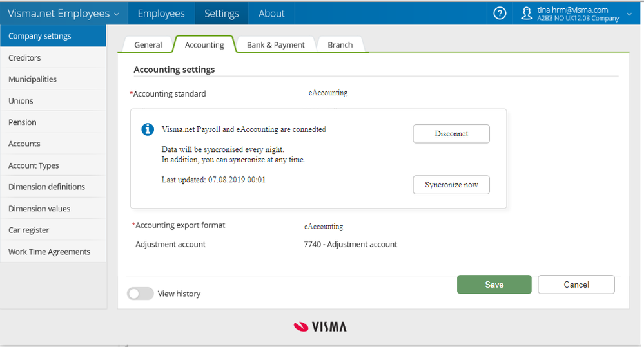Click the blue info icon in connection box
644x347 pixels.
[x=148, y=129]
